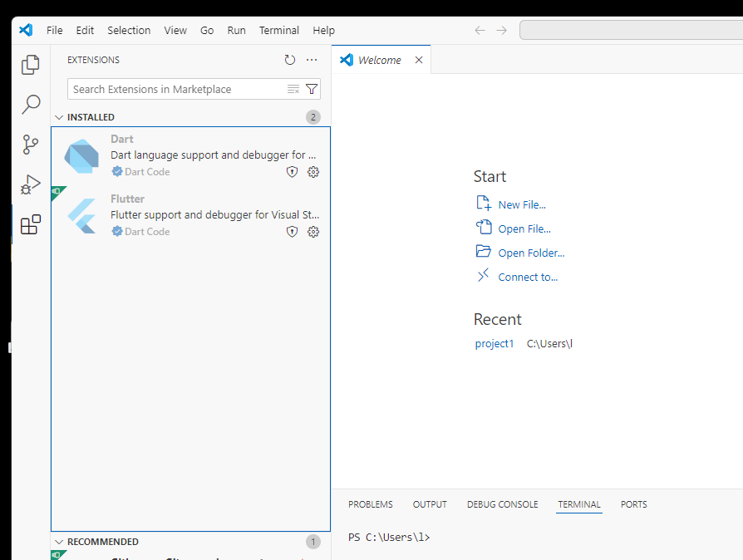
Task: Switch to the PROBLEMS panel tab
Action: point(371,504)
